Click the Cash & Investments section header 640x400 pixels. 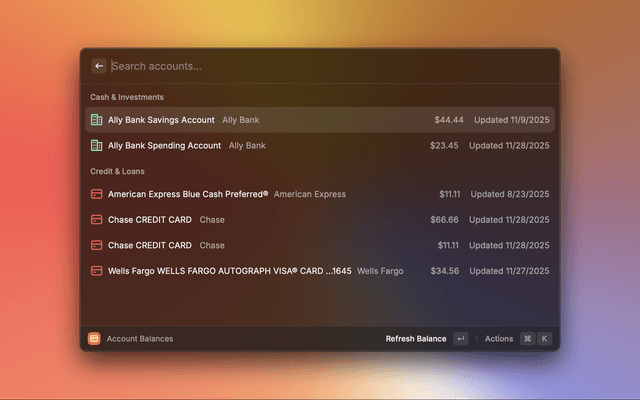127,97
